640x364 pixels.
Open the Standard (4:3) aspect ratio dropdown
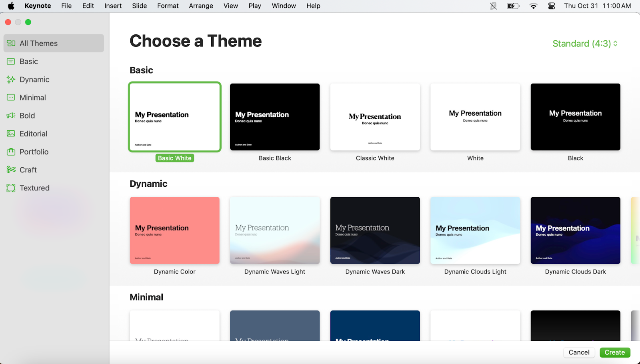(585, 44)
